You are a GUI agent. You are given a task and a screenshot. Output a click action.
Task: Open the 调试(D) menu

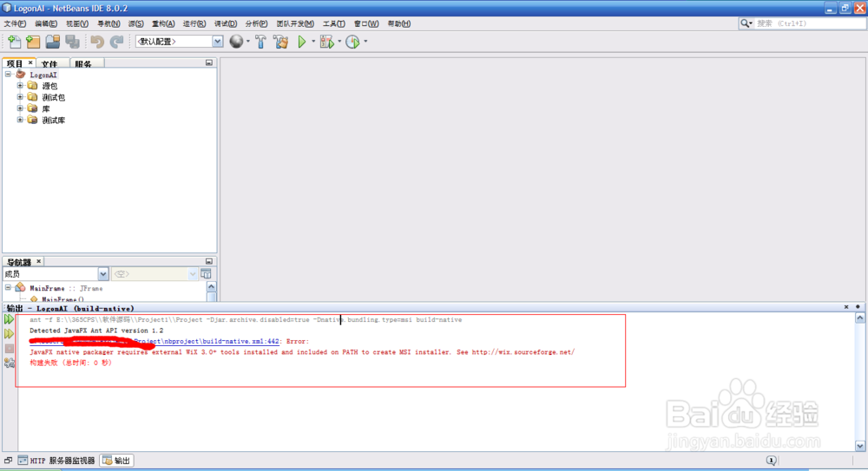226,23
